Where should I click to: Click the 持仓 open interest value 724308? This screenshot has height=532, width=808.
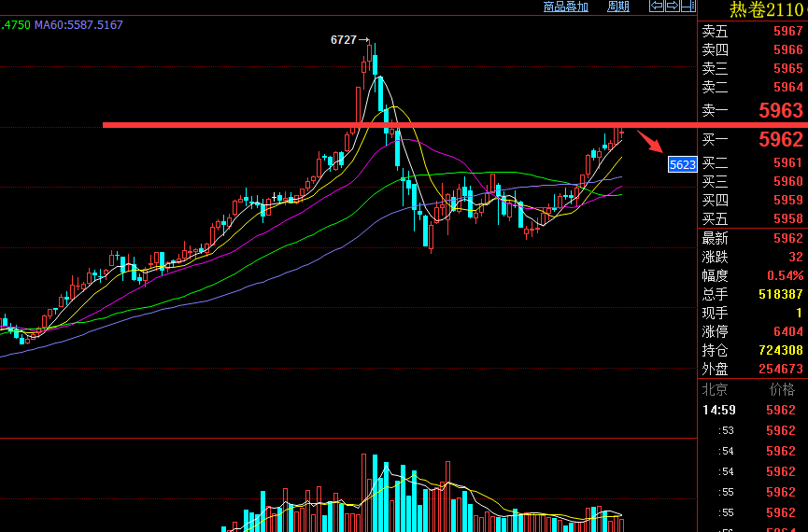(780, 350)
